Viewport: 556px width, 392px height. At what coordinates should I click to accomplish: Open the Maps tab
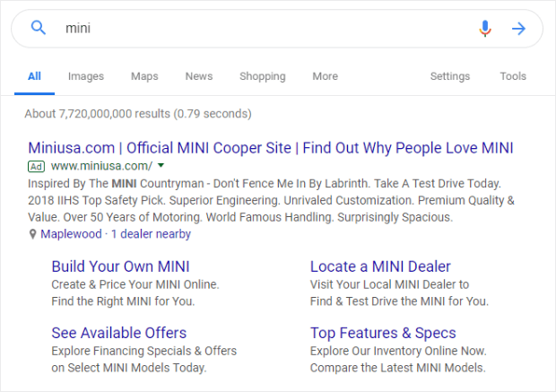(x=144, y=76)
